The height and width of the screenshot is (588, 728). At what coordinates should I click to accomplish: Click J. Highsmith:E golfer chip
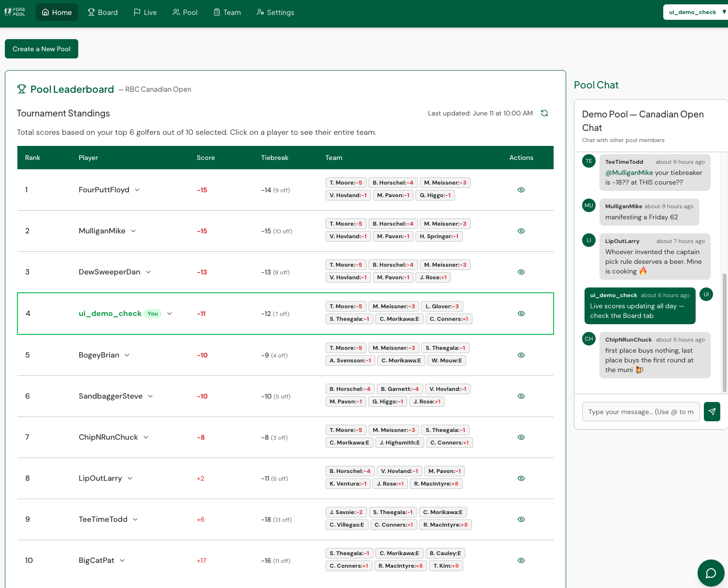(x=400, y=443)
